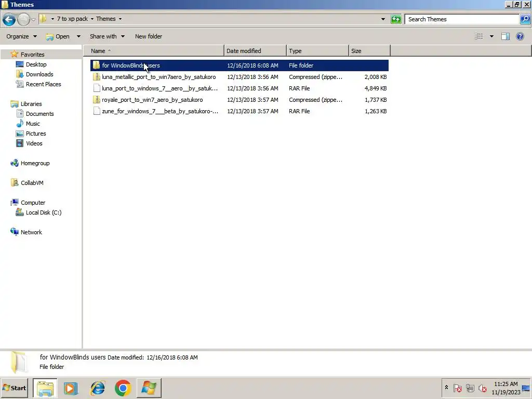The height and width of the screenshot is (399, 532).
Task: Open Documents library
Action: (x=39, y=114)
